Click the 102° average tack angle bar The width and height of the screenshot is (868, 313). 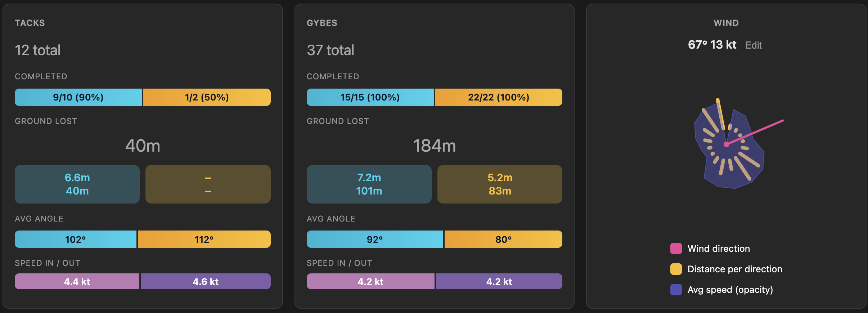(x=75, y=238)
